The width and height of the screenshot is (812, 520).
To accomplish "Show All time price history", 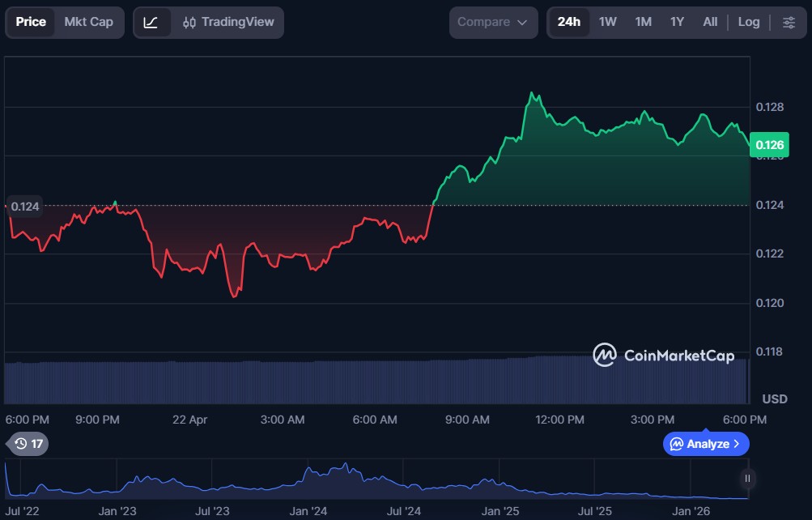I will pyautogui.click(x=710, y=23).
